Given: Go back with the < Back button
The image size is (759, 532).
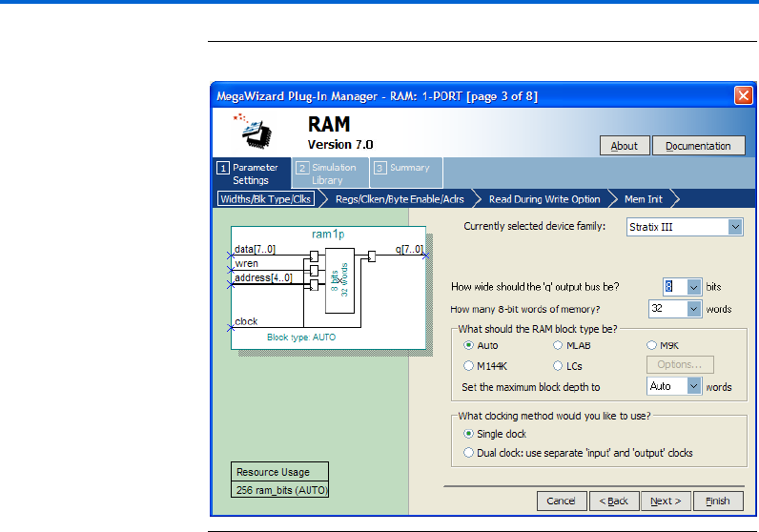Looking at the screenshot, I should 614,501.
